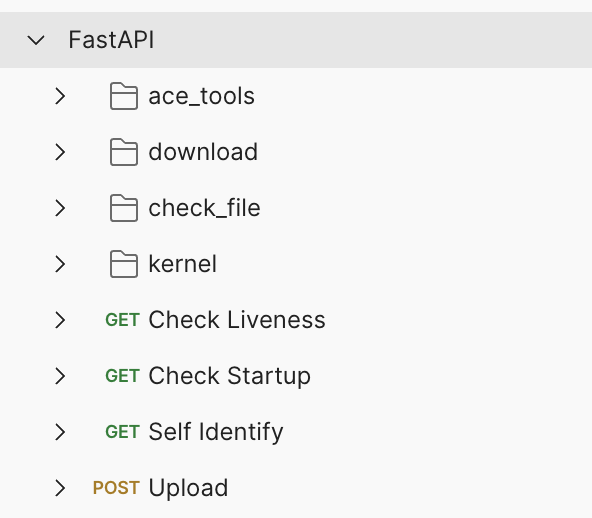Expand the kernel folder chevron
The width and height of the screenshot is (592, 518).
(60, 264)
